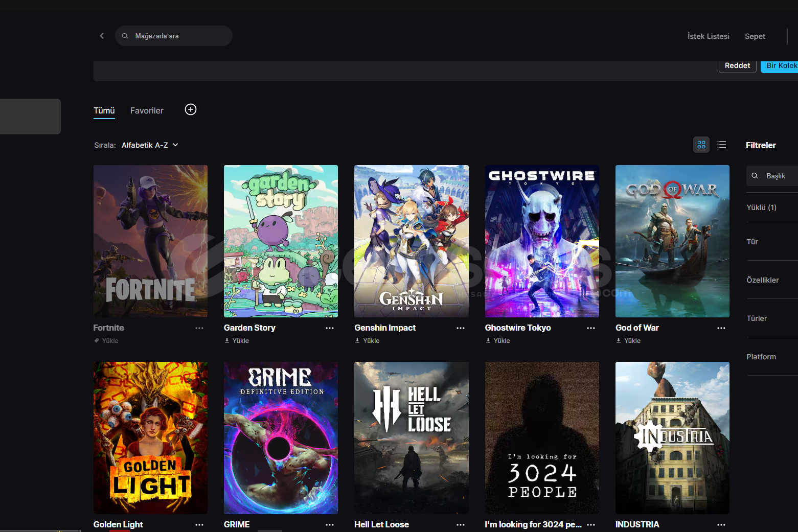798x532 pixels.
Task: Open the Fortnite cover art
Action: point(150,241)
